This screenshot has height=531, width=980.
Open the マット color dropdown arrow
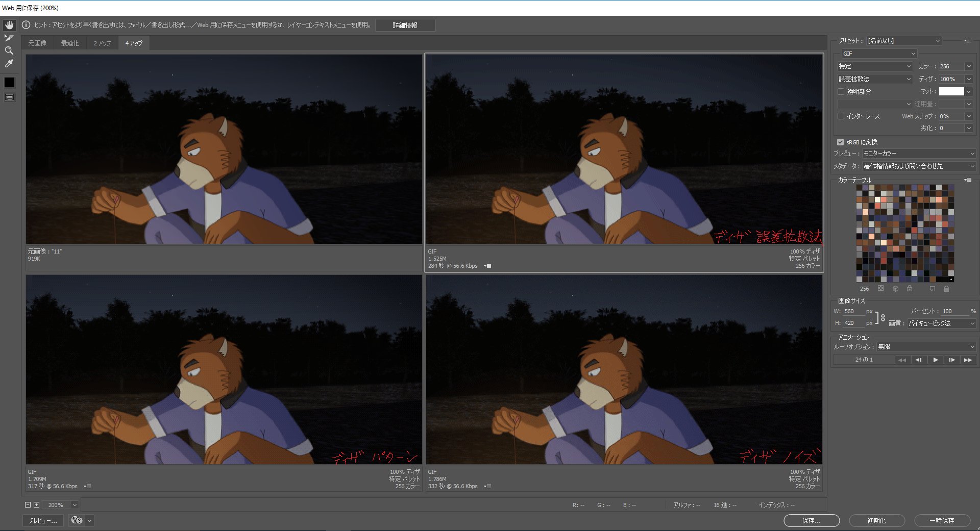click(x=969, y=92)
